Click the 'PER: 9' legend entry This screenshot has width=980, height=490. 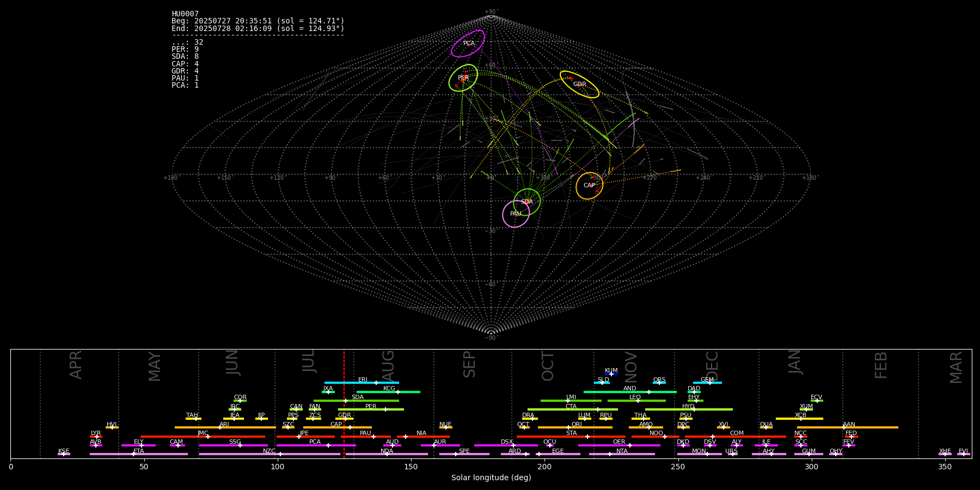coord(185,50)
